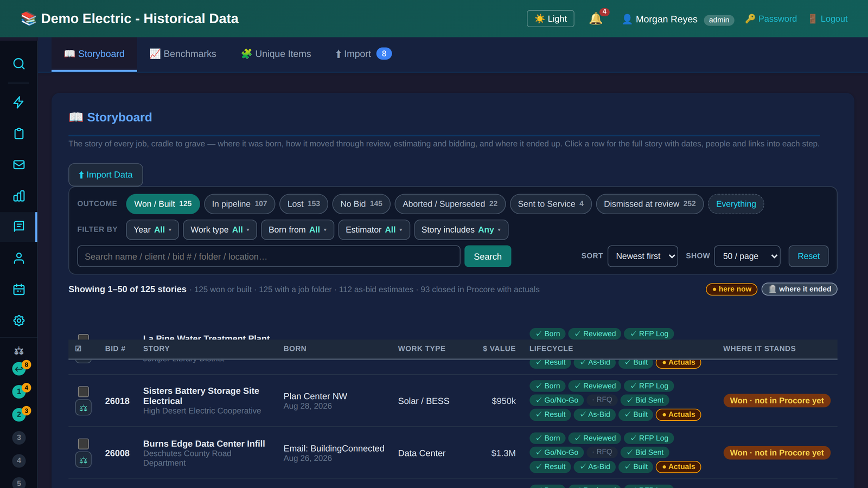Click the lightning bolt sidebar icon
This screenshot has width=868, height=488.
point(19,102)
